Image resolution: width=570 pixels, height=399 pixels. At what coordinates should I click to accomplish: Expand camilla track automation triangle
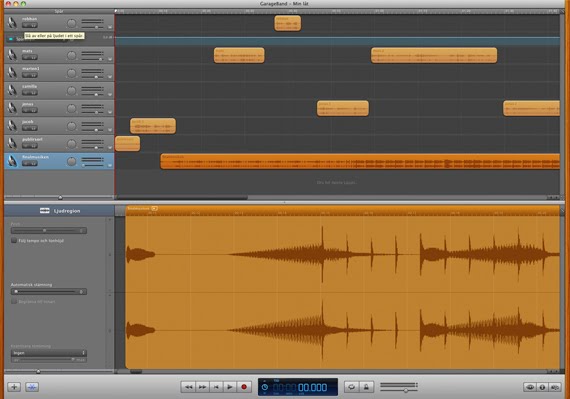tap(110, 94)
